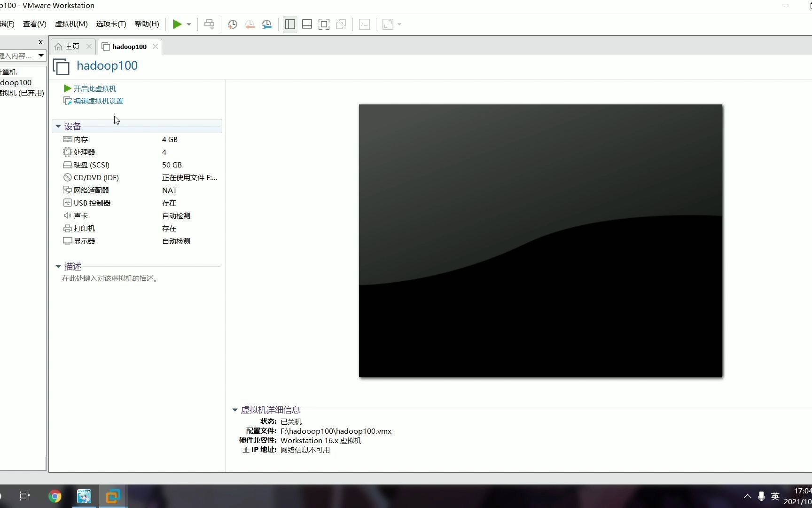Open stretch display dropdown arrow
This screenshot has width=812, height=508.
[x=399, y=24]
